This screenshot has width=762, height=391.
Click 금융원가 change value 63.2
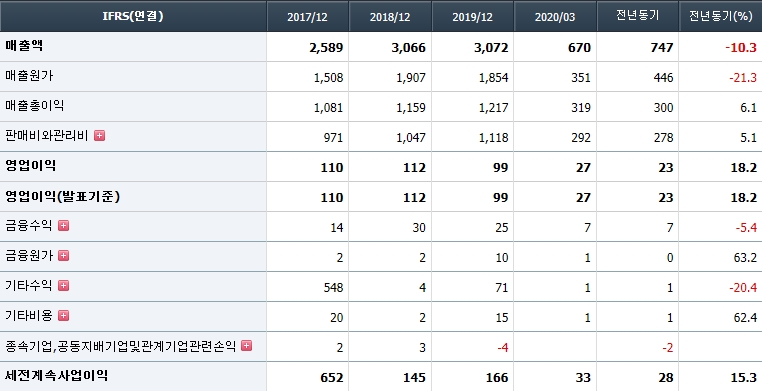[x=746, y=258]
